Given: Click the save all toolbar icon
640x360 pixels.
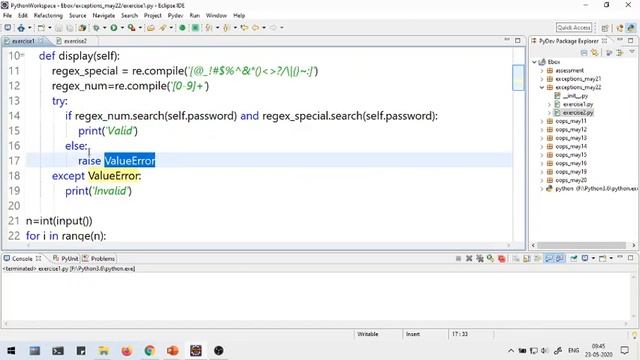Looking at the screenshot, I should coord(70,28).
